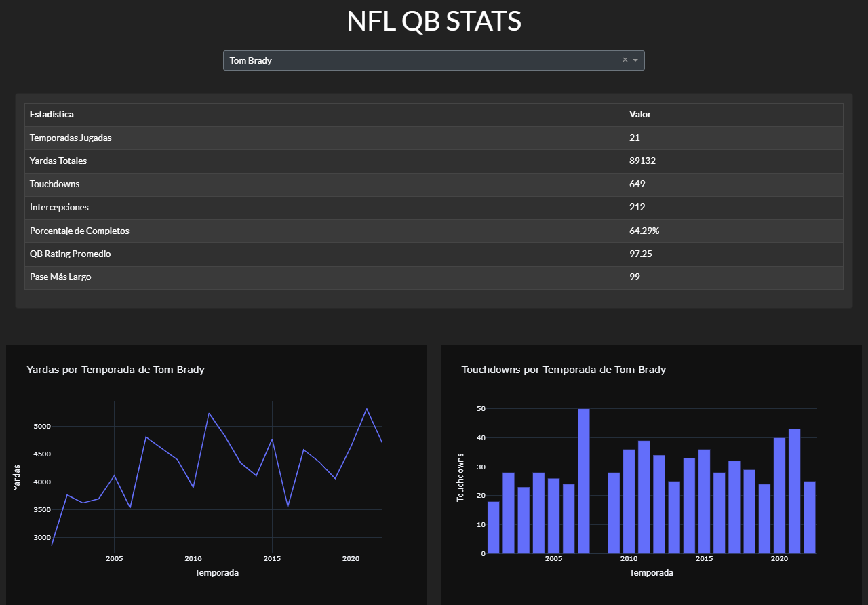
Task: Click the Yardas por Temporada chart title
Action: tap(115, 370)
